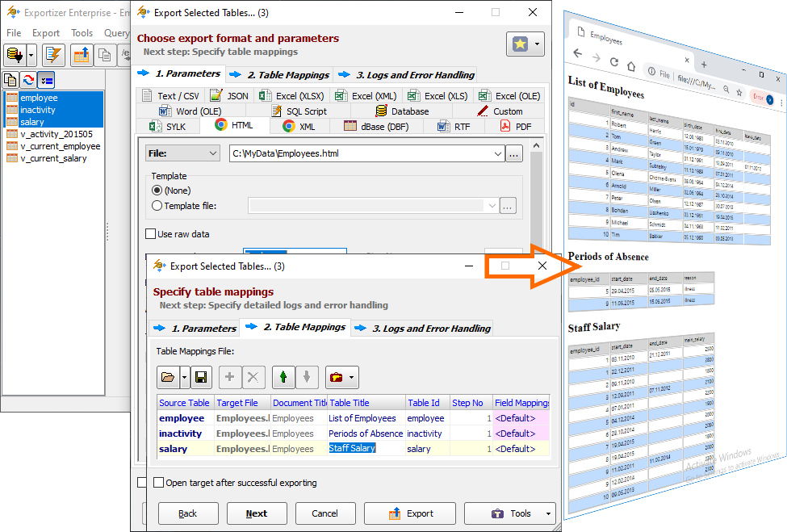
Task: Choose Word (OLE) export format
Action: click(190, 111)
